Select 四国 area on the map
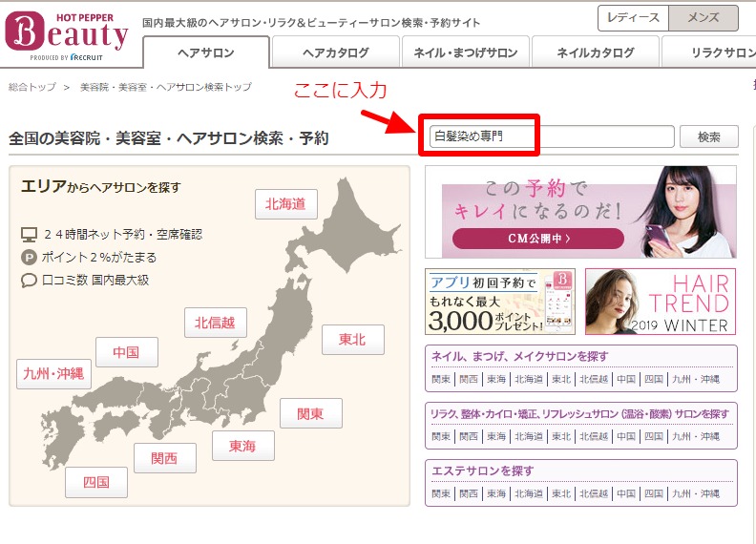The width and height of the screenshot is (756, 544). click(x=96, y=482)
